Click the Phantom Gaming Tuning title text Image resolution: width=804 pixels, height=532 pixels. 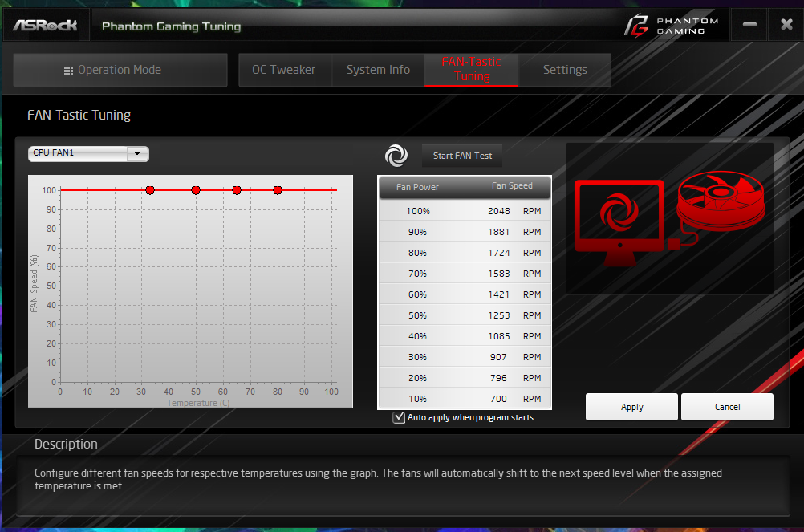[171, 26]
